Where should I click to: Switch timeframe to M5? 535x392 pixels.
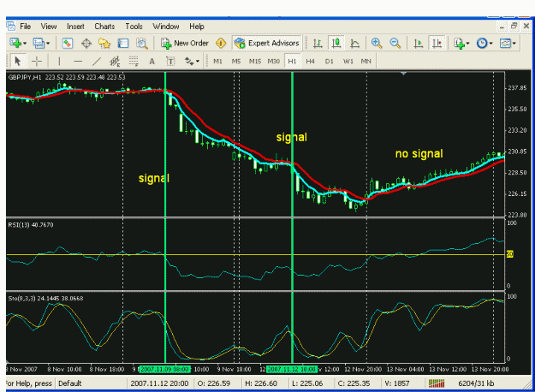(x=236, y=62)
